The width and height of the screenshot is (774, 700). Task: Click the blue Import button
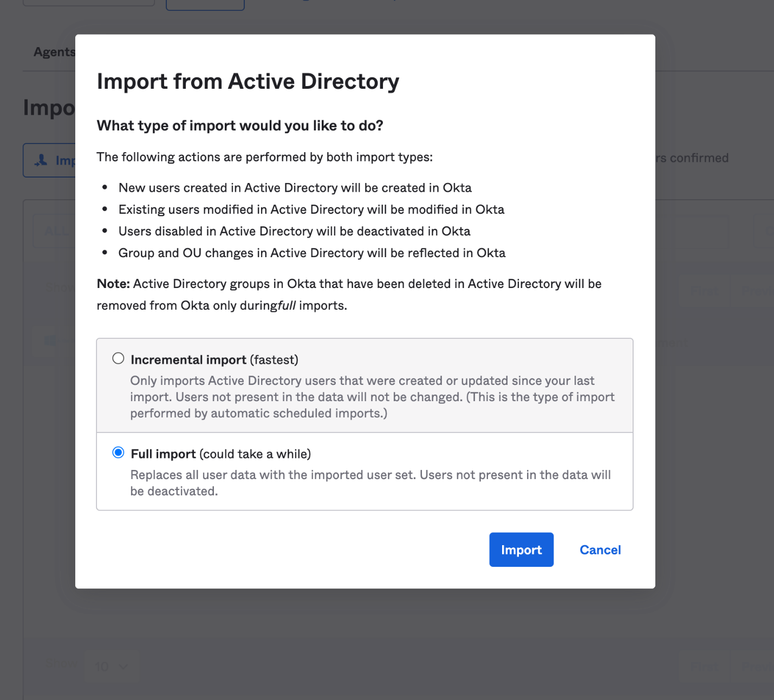coord(521,549)
